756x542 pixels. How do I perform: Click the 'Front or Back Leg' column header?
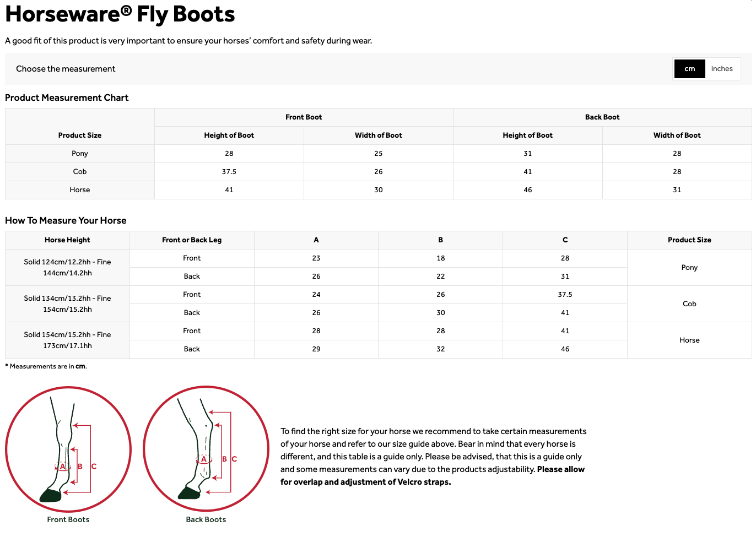[x=192, y=240]
